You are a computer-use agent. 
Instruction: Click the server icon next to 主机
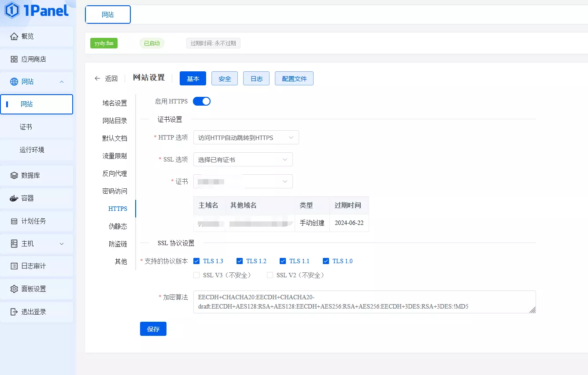tap(14, 243)
